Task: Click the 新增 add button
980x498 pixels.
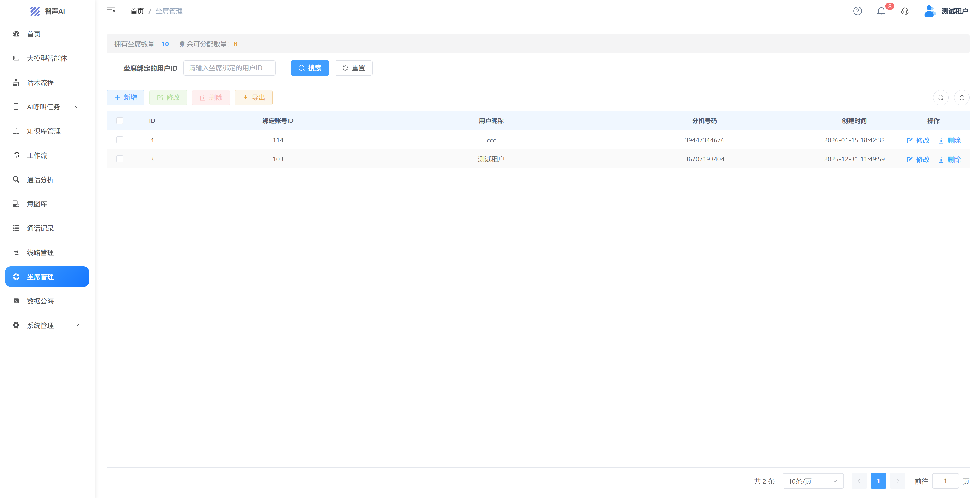Action: (x=125, y=98)
